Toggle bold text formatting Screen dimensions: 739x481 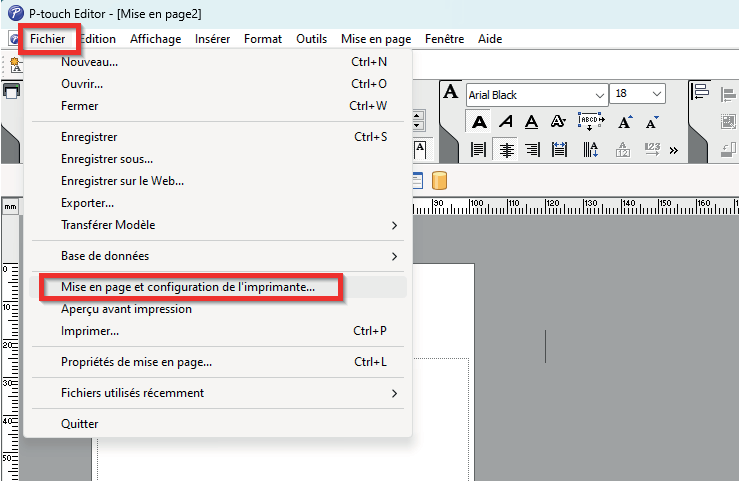(479, 122)
